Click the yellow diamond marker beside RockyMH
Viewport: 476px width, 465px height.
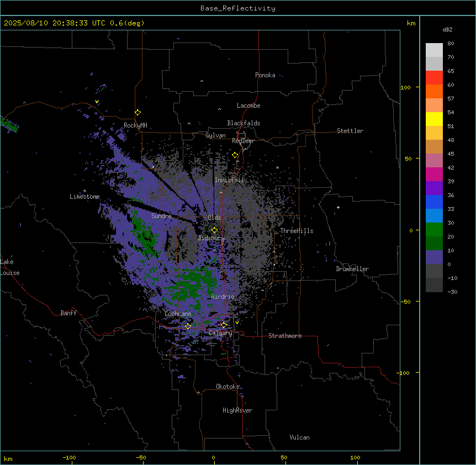pos(137,113)
